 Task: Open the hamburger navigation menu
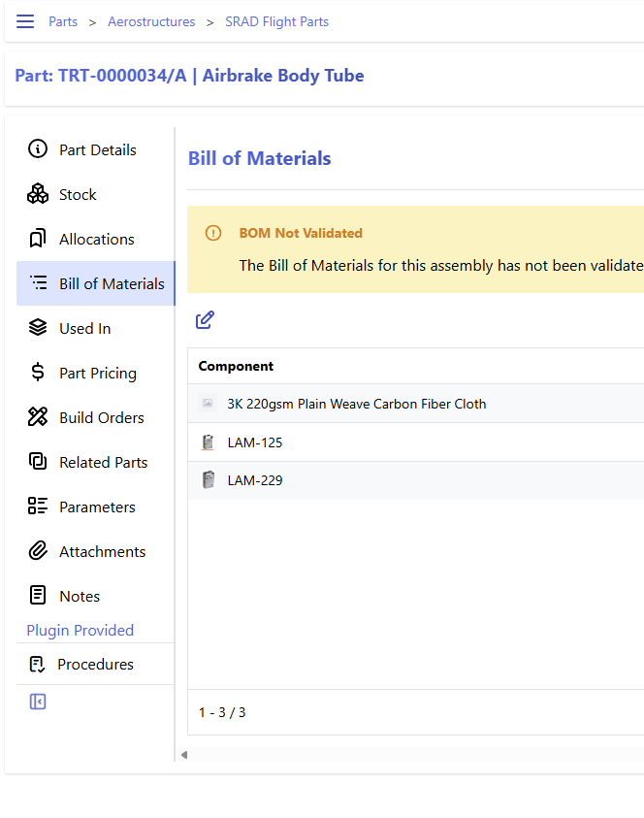click(x=25, y=21)
